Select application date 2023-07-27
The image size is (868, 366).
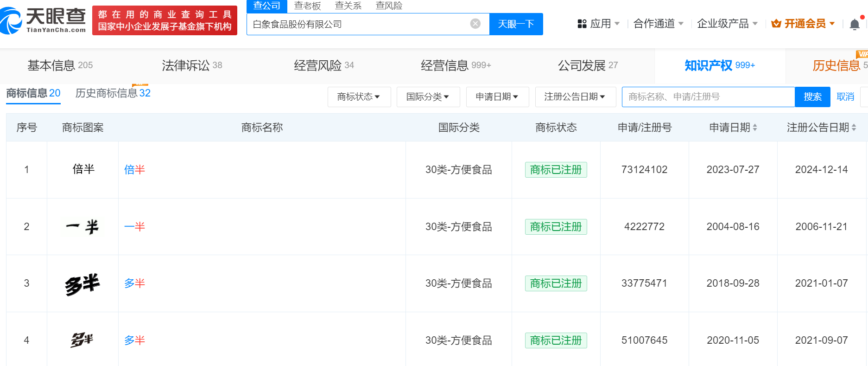pyautogui.click(x=733, y=170)
